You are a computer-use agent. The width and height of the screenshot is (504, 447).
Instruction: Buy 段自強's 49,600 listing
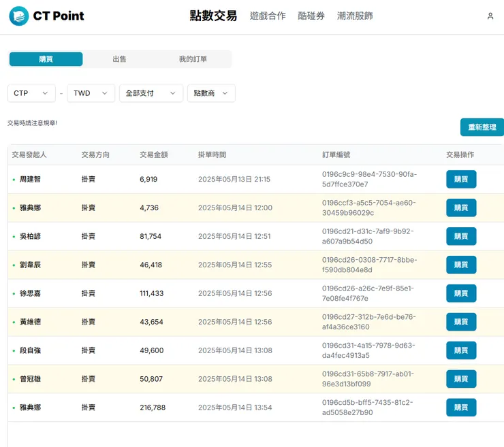tap(461, 350)
